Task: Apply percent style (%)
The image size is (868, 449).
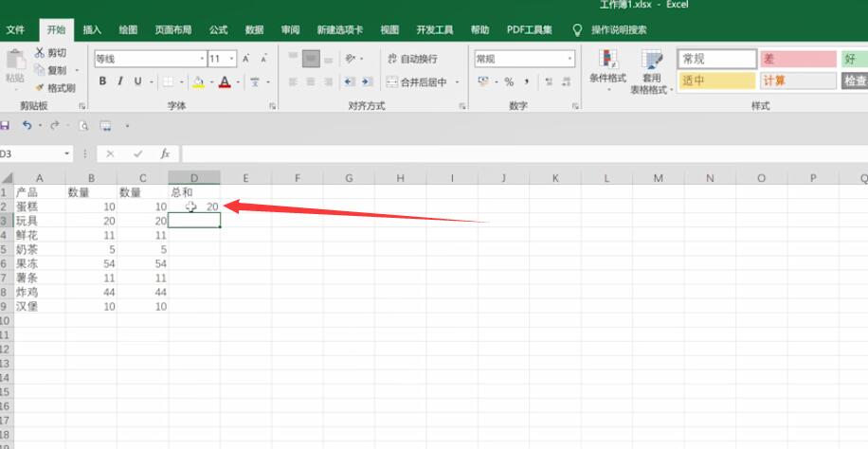Action: pyautogui.click(x=509, y=82)
